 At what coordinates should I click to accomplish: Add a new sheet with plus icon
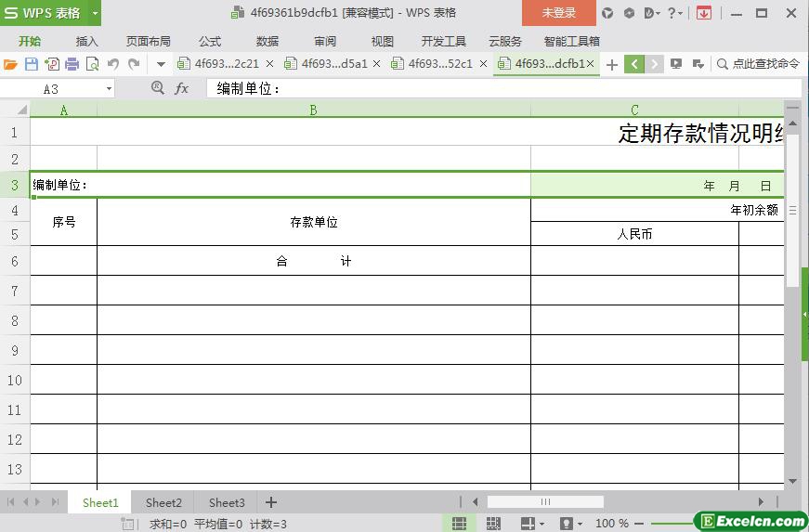click(x=271, y=502)
